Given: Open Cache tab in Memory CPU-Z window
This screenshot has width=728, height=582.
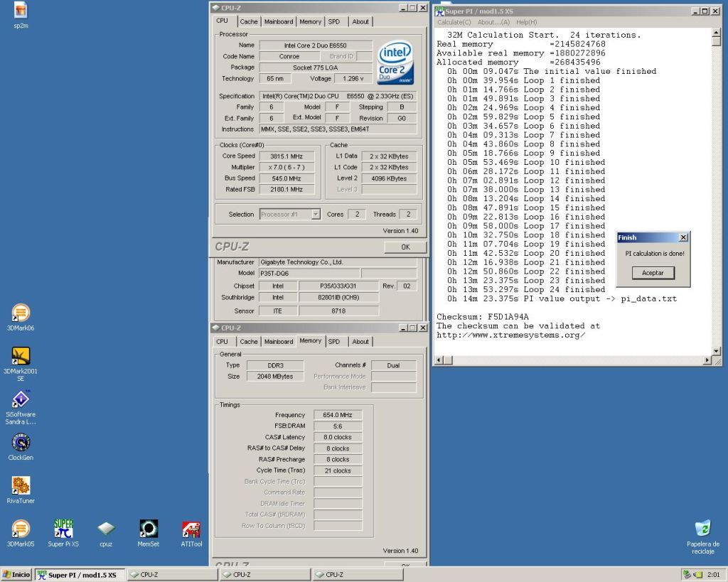Looking at the screenshot, I should click(248, 342).
